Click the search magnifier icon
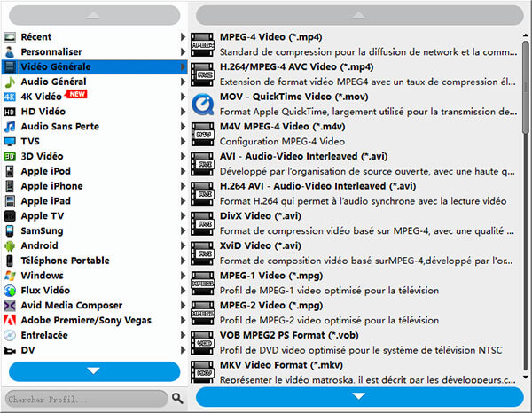Image resolution: width=532 pixels, height=413 pixels. 177,398
